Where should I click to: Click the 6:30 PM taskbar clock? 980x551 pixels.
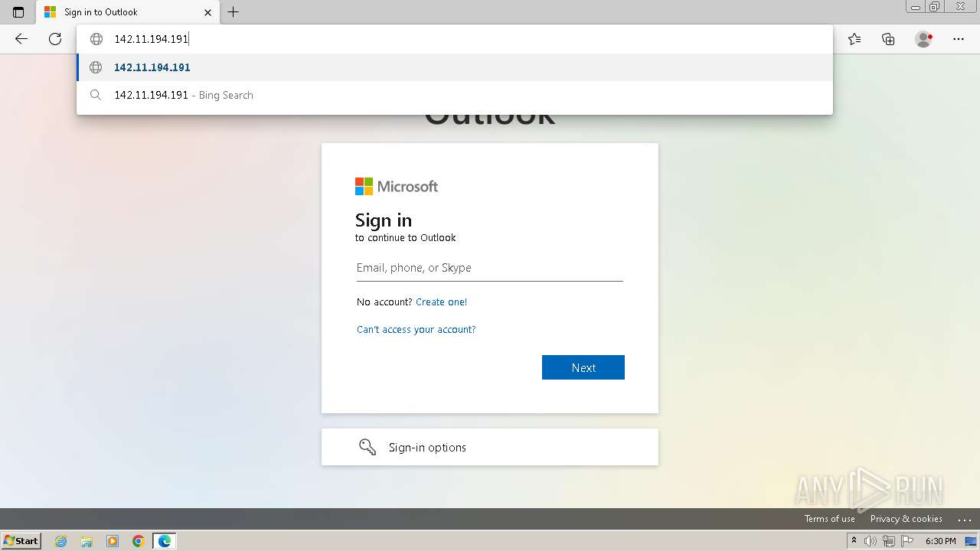coord(941,541)
